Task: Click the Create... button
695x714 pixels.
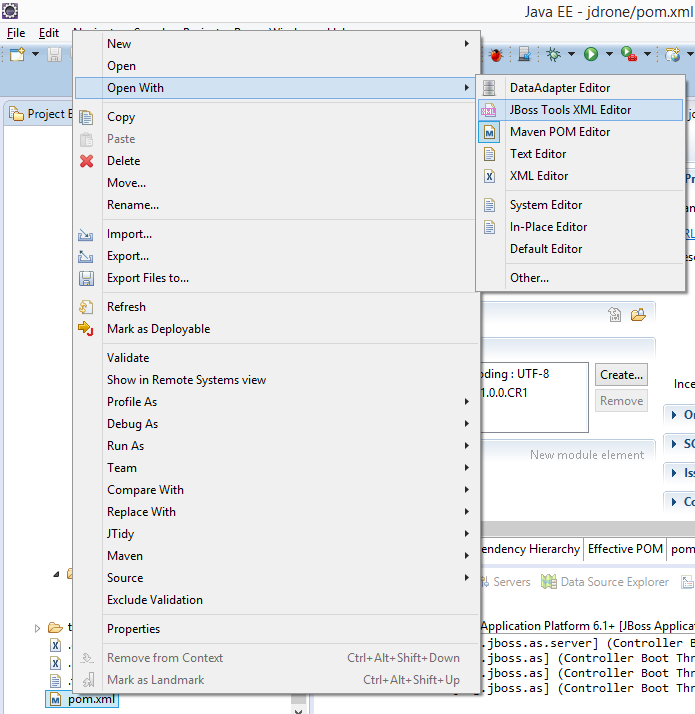Action: pyautogui.click(x=621, y=375)
